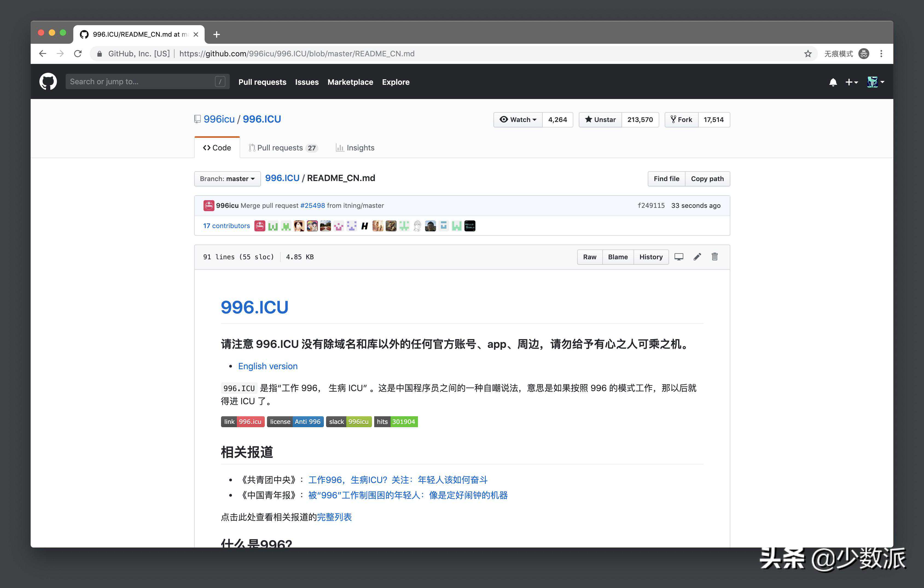The image size is (924, 588).
Task: Focus the Search or jump to field
Action: click(x=142, y=82)
